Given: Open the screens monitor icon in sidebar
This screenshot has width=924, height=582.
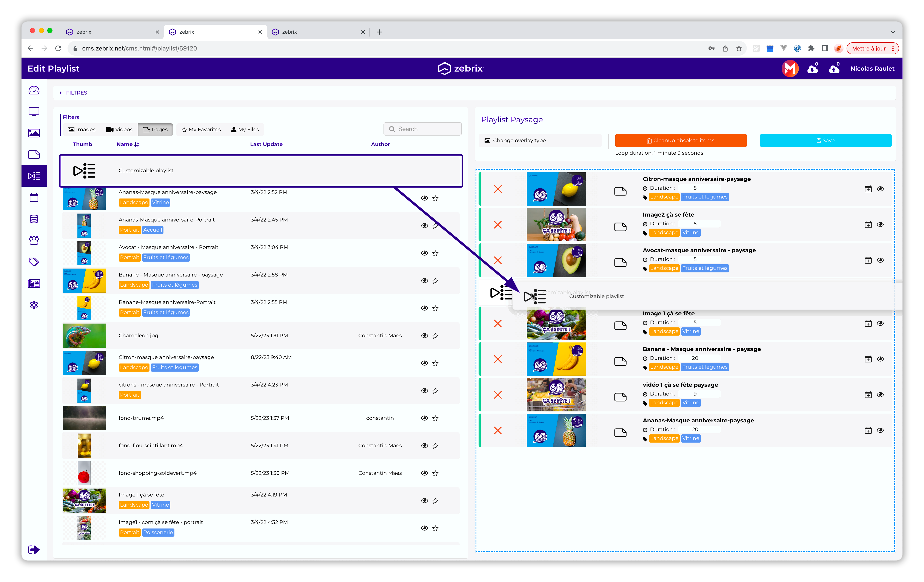Looking at the screenshot, I should 34,112.
